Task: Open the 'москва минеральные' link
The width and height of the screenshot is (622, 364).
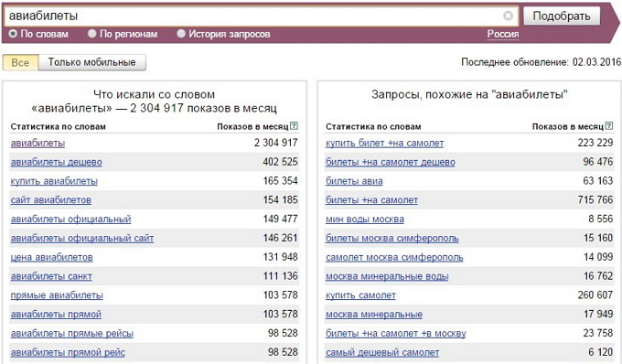Action: tap(374, 315)
